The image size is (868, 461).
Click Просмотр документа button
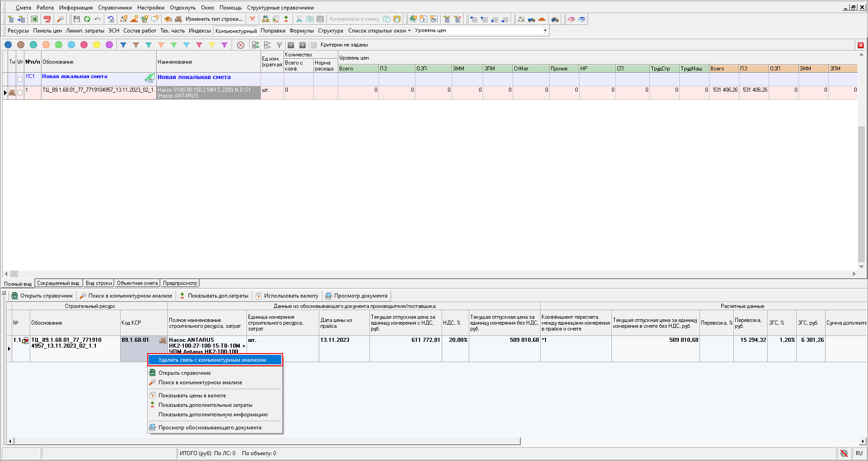356,296
